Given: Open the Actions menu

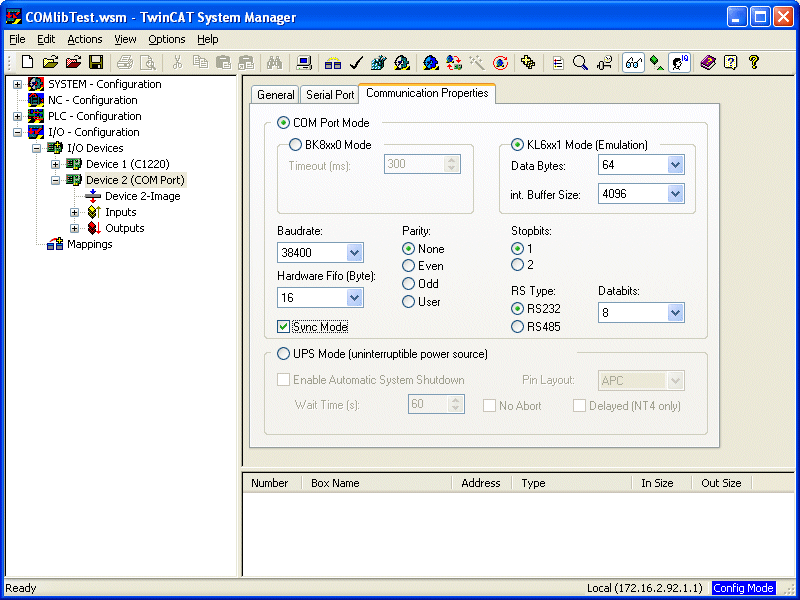Looking at the screenshot, I should click(85, 39).
